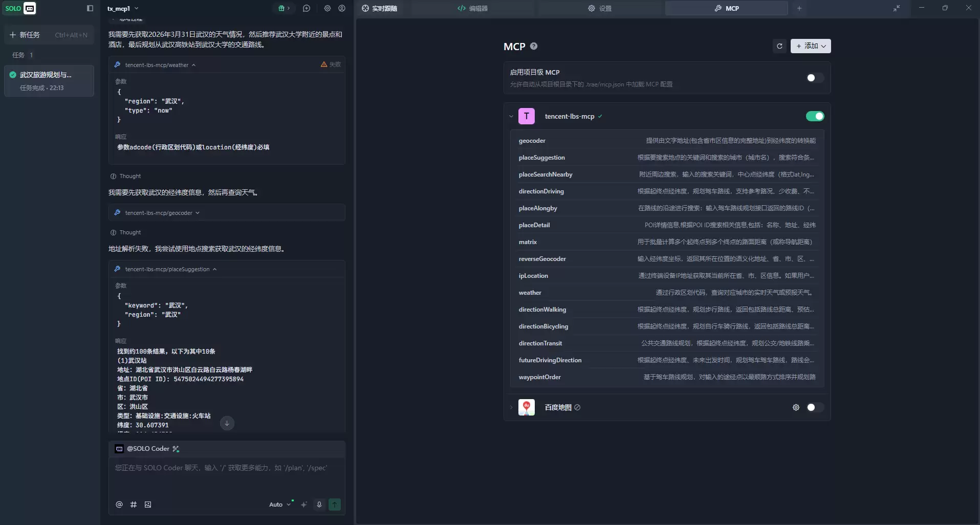Image resolution: width=980 pixels, height=525 pixels.
Task: Disable the tencent-lbs-mcp server switch
Action: (x=815, y=116)
